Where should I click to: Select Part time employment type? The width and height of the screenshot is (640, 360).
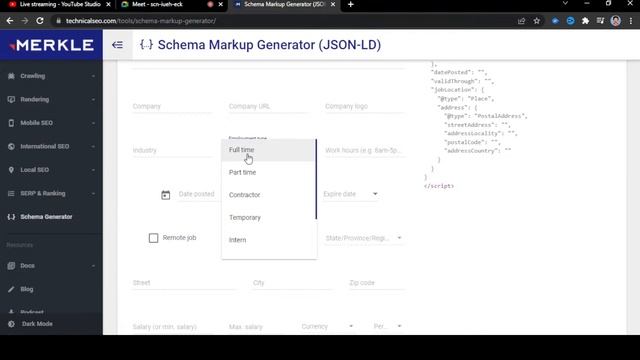coord(268,172)
